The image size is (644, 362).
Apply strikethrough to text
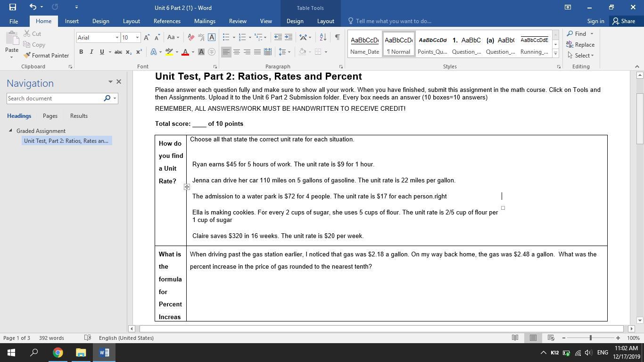pos(118,52)
